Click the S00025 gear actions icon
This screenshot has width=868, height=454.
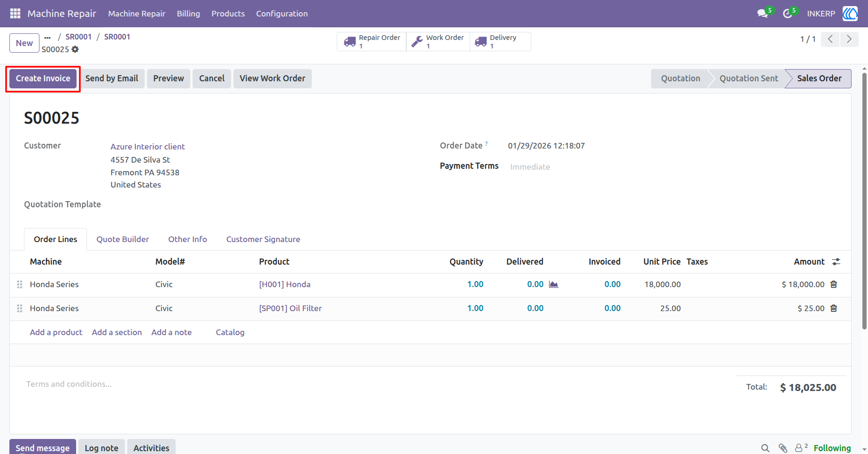pos(75,49)
